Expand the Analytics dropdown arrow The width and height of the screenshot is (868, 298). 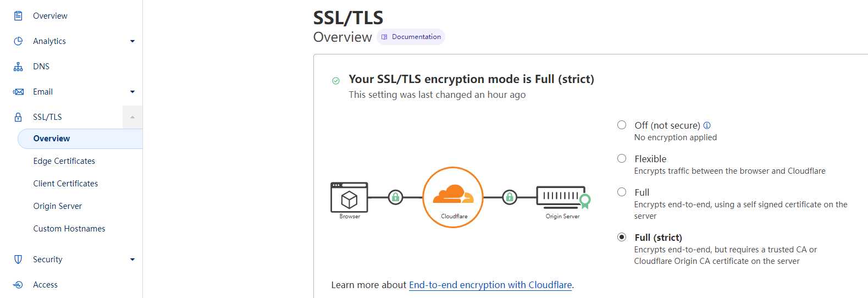coord(132,41)
